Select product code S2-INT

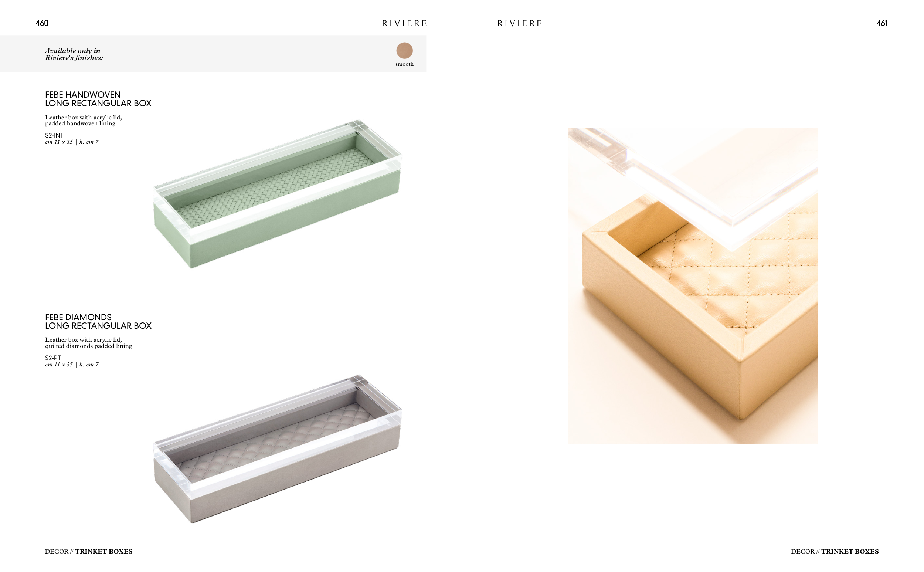pos(54,135)
